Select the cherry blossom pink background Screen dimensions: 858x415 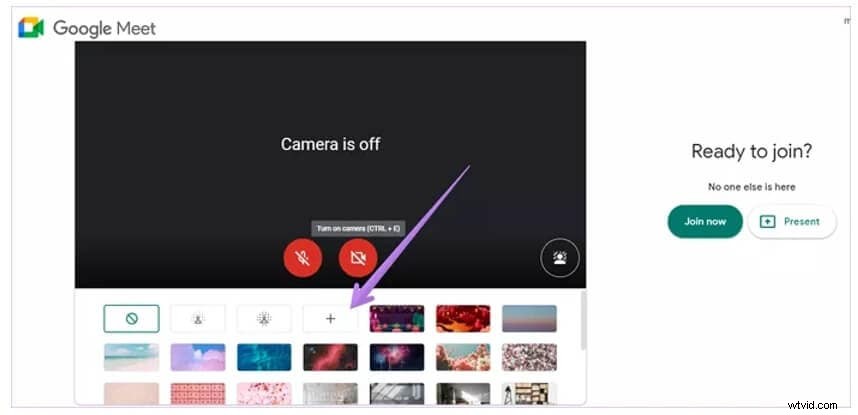[x=264, y=394]
